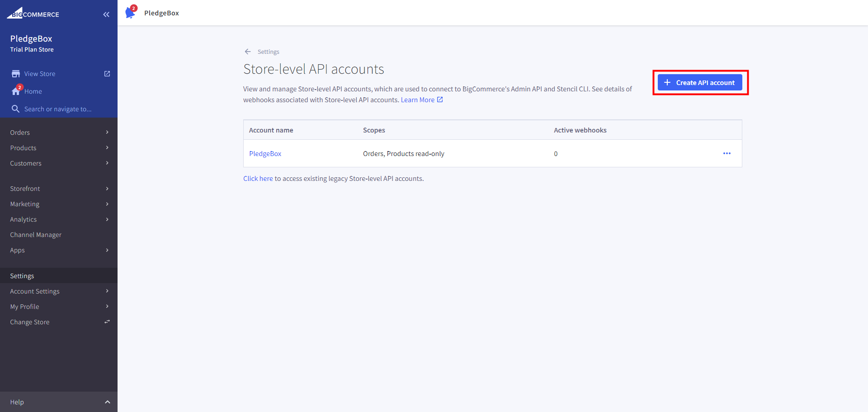Click the Change Store swap icon
This screenshot has height=412, width=868.
click(107, 322)
